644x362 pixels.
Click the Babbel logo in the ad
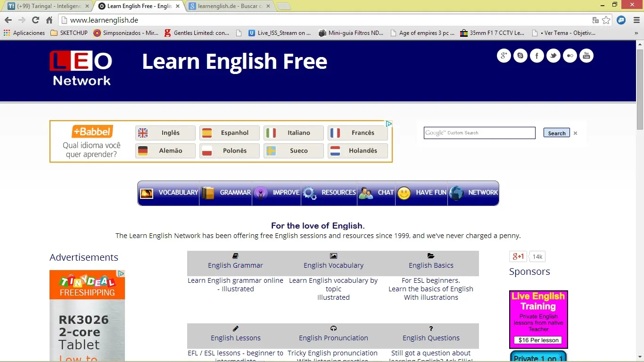[92, 132]
